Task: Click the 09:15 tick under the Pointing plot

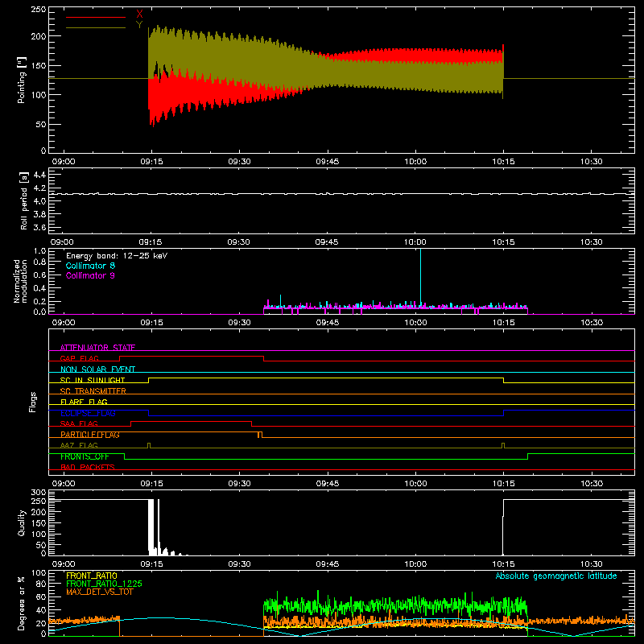Action: point(151,162)
